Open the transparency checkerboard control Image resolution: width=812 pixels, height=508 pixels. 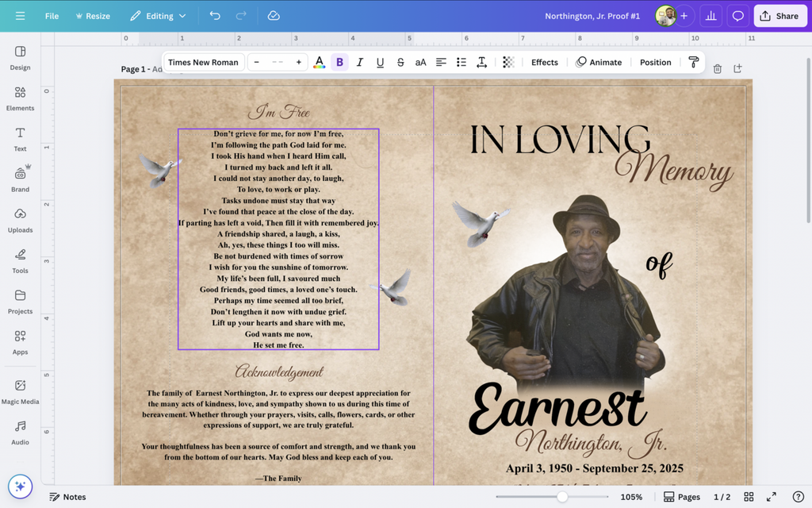tap(507, 62)
